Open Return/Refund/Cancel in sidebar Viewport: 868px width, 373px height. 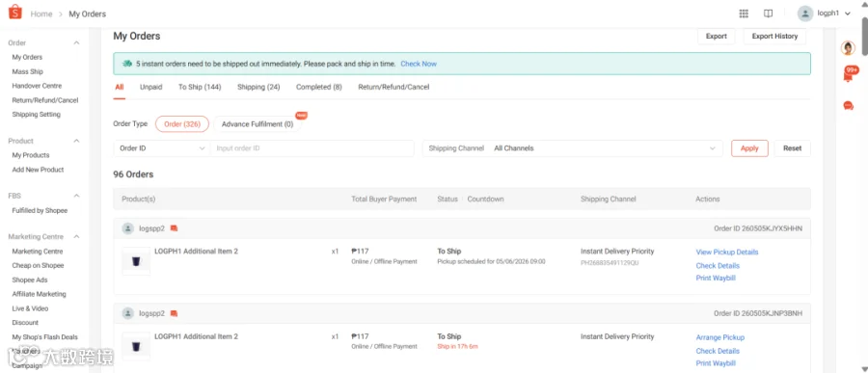[x=45, y=100]
